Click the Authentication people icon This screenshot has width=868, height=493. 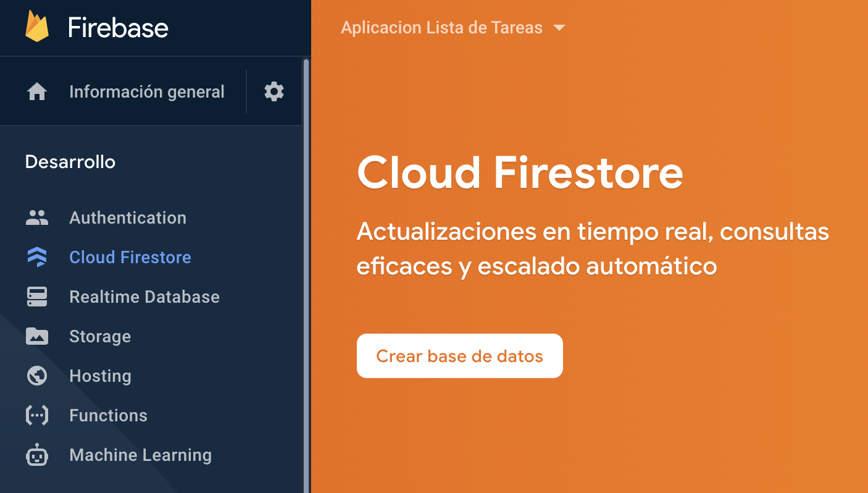pos(37,217)
